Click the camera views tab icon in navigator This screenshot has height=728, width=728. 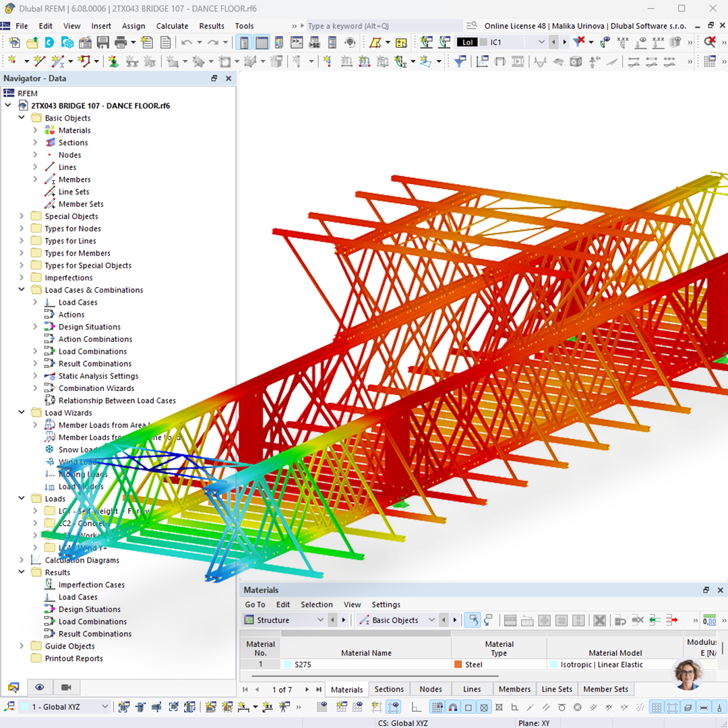click(x=66, y=687)
